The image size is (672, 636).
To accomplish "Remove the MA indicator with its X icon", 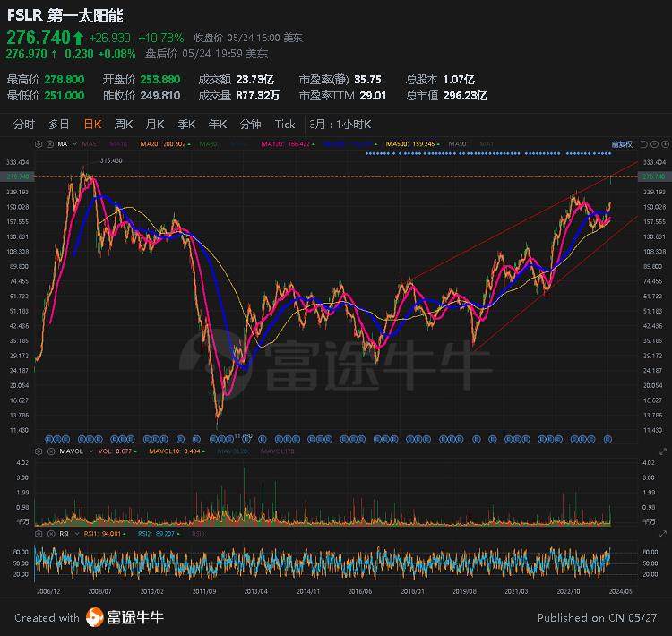I will click(49, 144).
